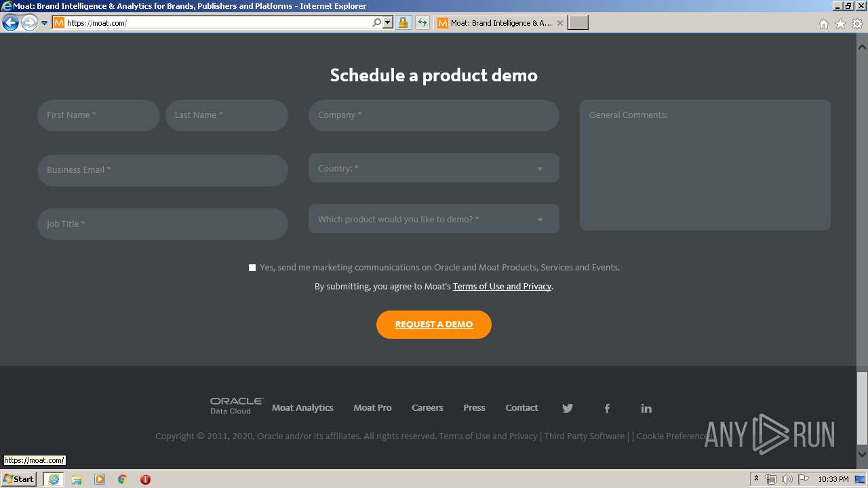This screenshot has height=488, width=868.
Task: Expand the address bar autocomplete dropdown
Action: 388,22
